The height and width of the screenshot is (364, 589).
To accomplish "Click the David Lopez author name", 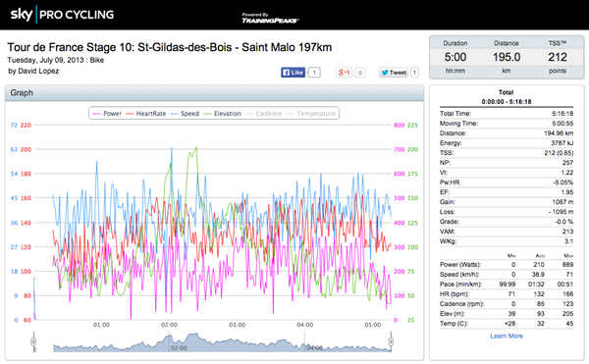I will pyautogui.click(x=38, y=71).
